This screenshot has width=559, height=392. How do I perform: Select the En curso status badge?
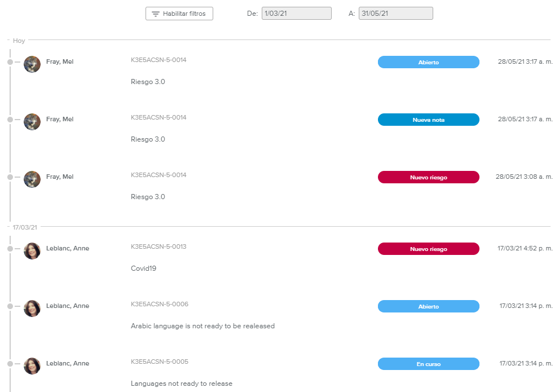click(428, 364)
